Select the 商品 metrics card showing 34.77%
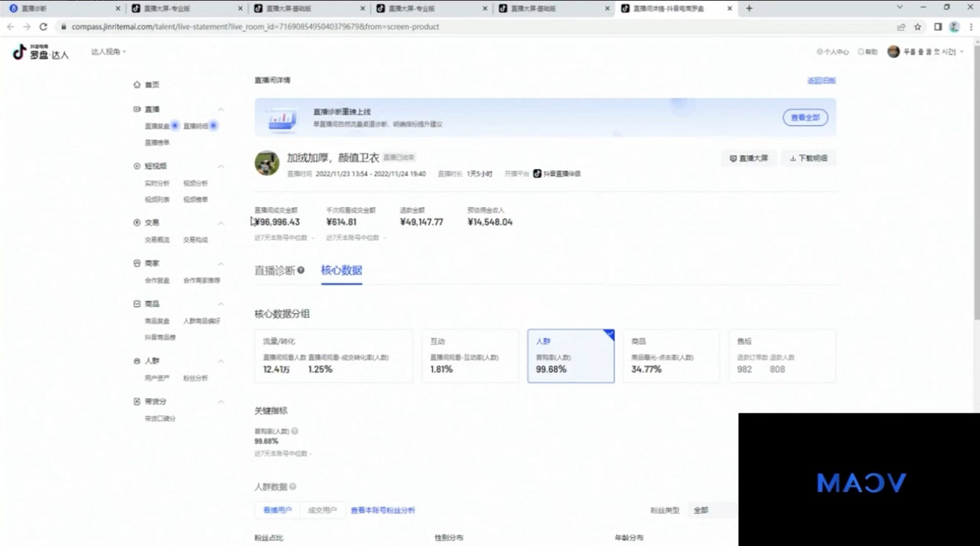The image size is (980, 546). [671, 355]
